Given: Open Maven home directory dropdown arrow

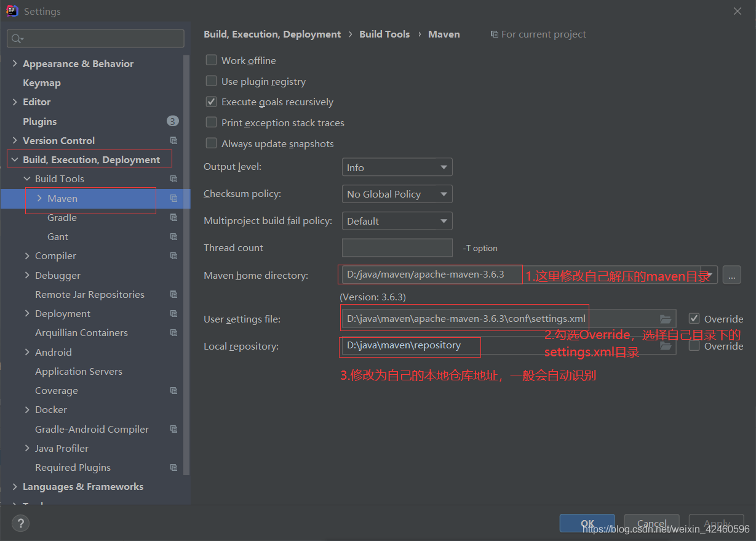Looking at the screenshot, I should (710, 275).
